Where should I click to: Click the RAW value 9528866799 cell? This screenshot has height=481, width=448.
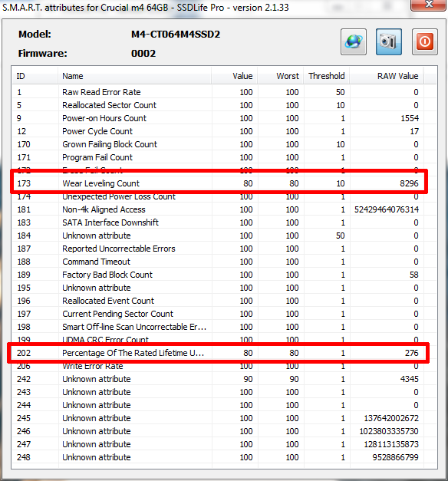click(x=396, y=457)
